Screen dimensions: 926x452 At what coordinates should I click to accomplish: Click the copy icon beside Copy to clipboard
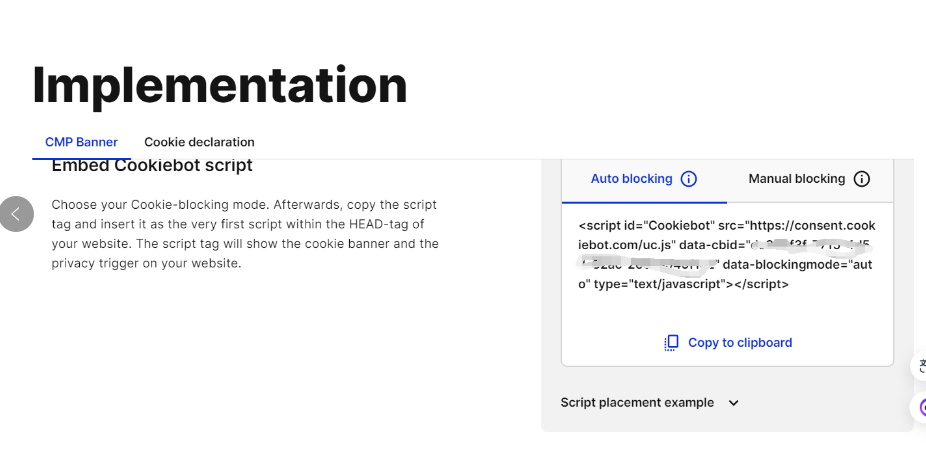(671, 343)
